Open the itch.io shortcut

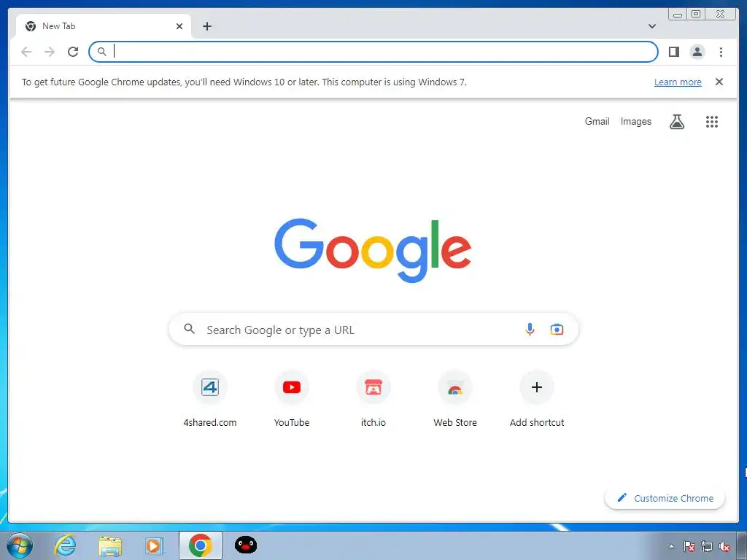[373, 400]
